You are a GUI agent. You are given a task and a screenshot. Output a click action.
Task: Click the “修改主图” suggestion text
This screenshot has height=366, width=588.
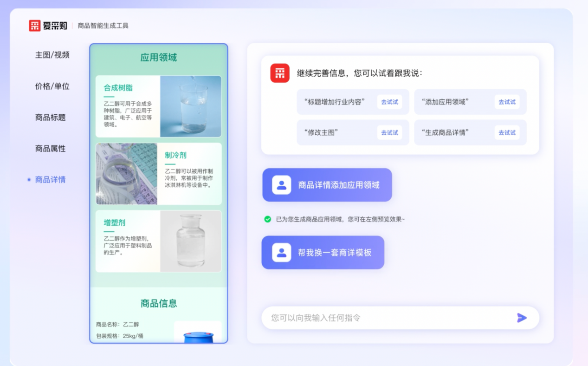pos(321,133)
